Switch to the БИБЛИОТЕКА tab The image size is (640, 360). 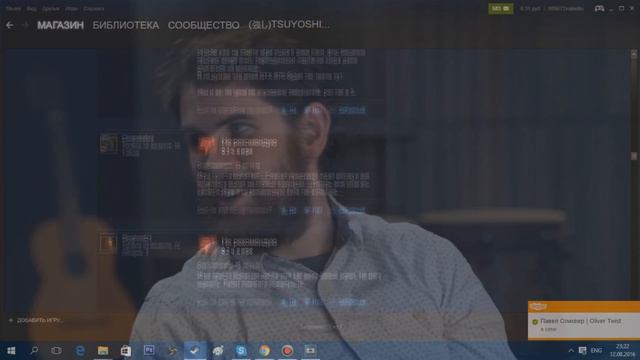click(126, 25)
